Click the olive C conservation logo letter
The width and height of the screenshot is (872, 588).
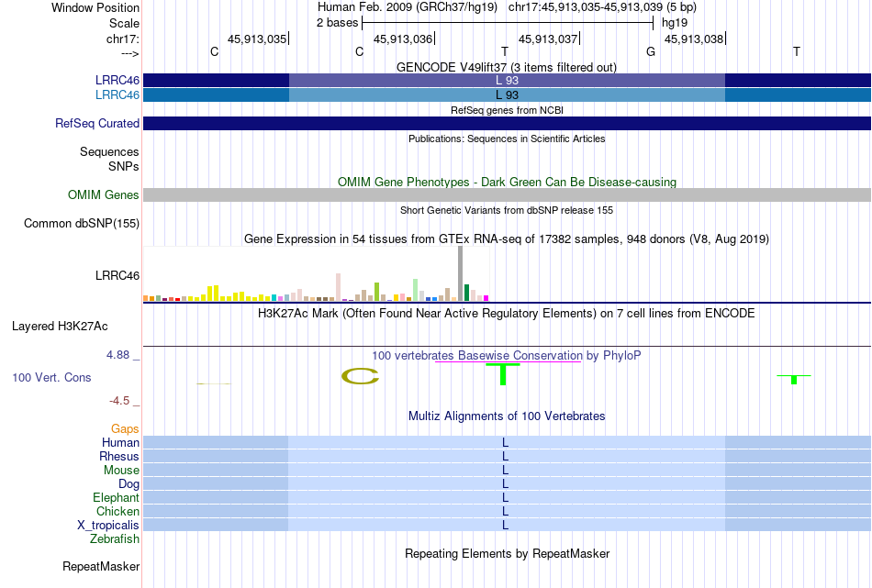coord(360,376)
